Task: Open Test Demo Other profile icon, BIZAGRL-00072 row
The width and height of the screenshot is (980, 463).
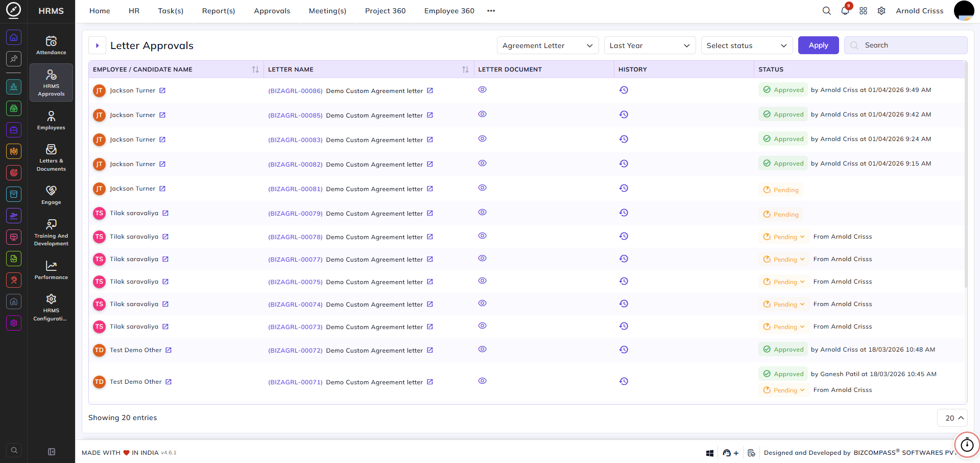Action: 169,350
